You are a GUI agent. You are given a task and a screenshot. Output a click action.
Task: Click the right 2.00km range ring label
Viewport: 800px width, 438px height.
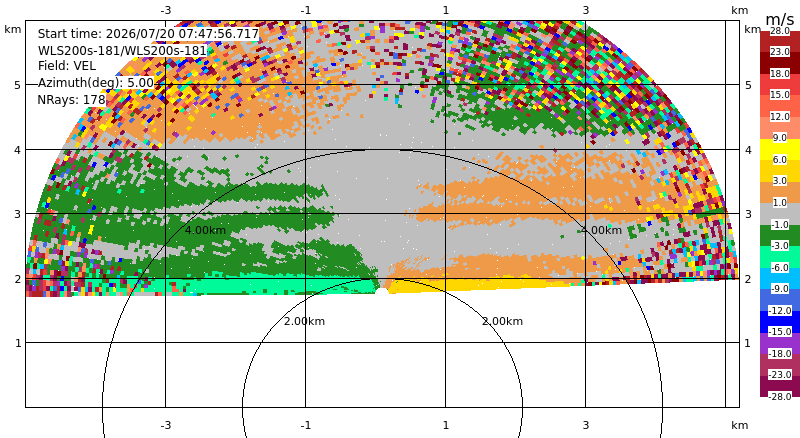point(503,321)
